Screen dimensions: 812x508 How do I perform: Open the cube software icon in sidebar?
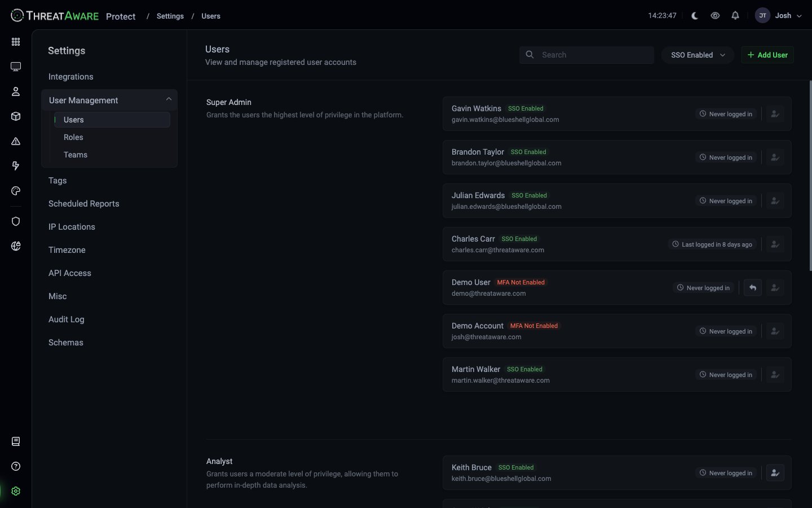pos(16,116)
